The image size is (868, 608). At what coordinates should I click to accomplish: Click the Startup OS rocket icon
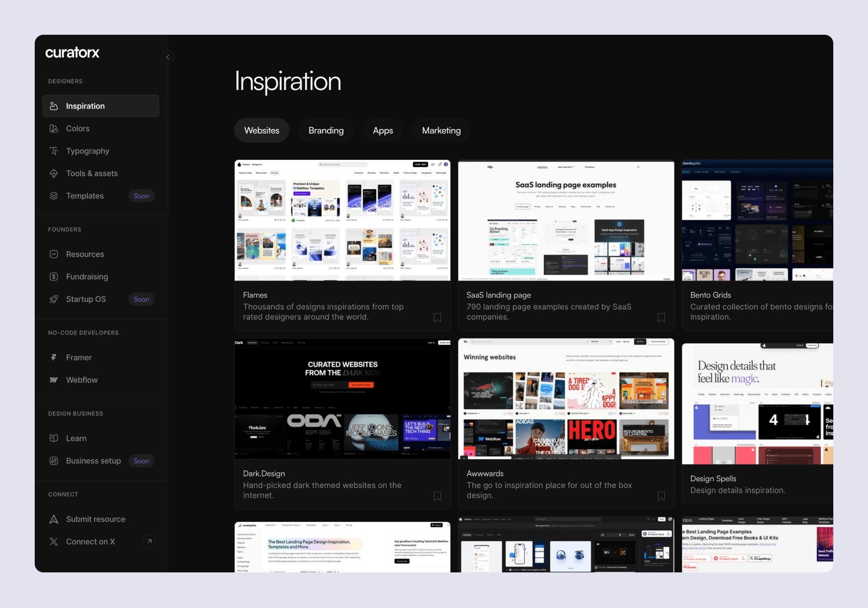tap(54, 299)
